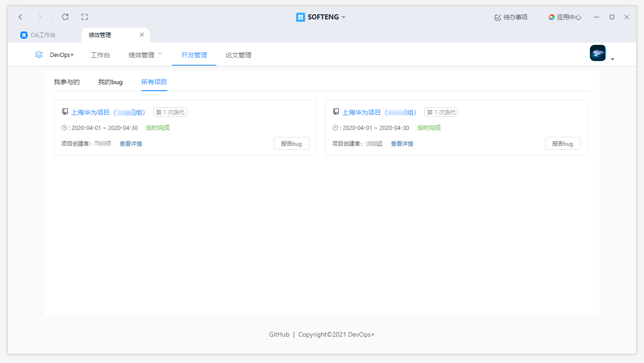Expand the SOFTENG dropdown arrow
Viewport: 644px width, 363px height.
pos(343,18)
